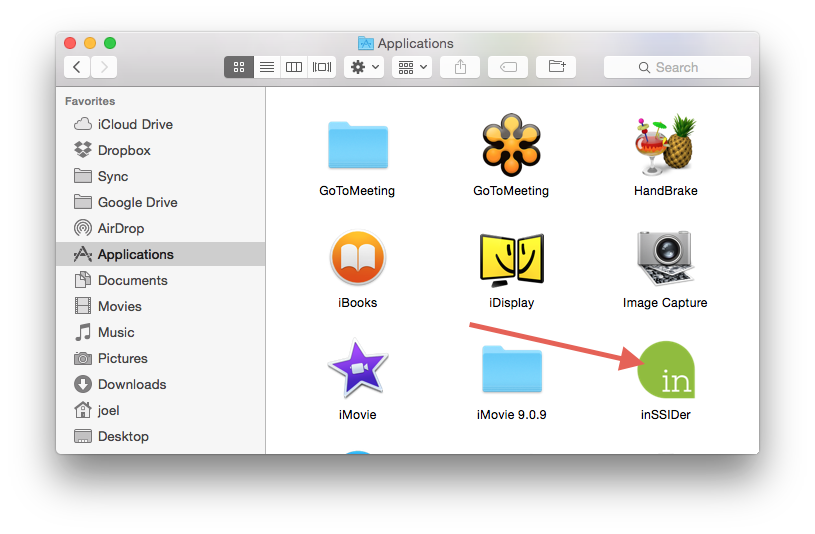The width and height of the screenshot is (815, 534).
Task: Open the iMovie 9.0.9 folder
Action: coord(511,370)
